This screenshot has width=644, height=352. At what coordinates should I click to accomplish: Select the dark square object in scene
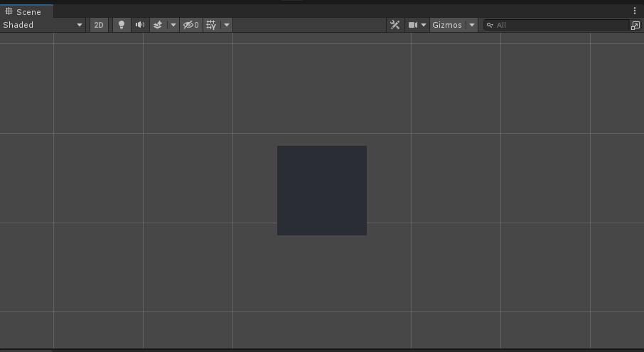click(x=322, y=191)
